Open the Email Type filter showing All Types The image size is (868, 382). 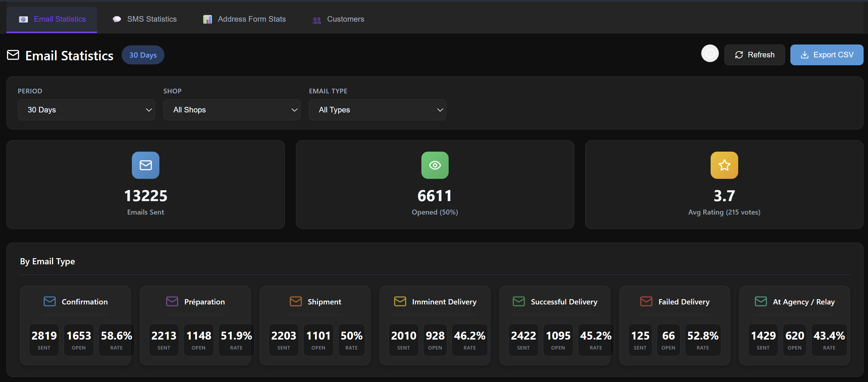[x=377, y=110]
